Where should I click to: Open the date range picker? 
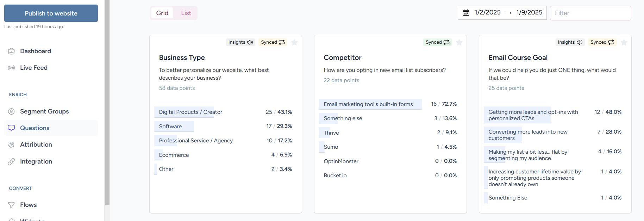[502, 13]
